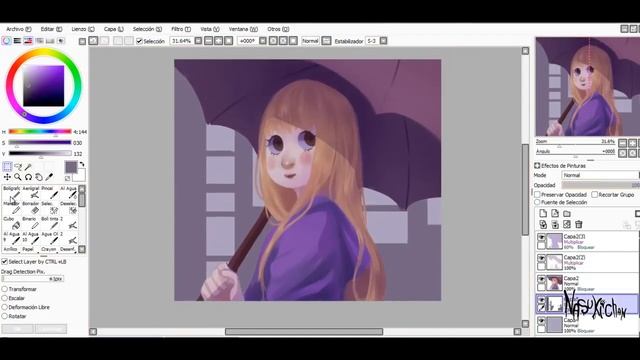Choose the Bolígrafo brush
640x360 pixels.
[12, 193]
